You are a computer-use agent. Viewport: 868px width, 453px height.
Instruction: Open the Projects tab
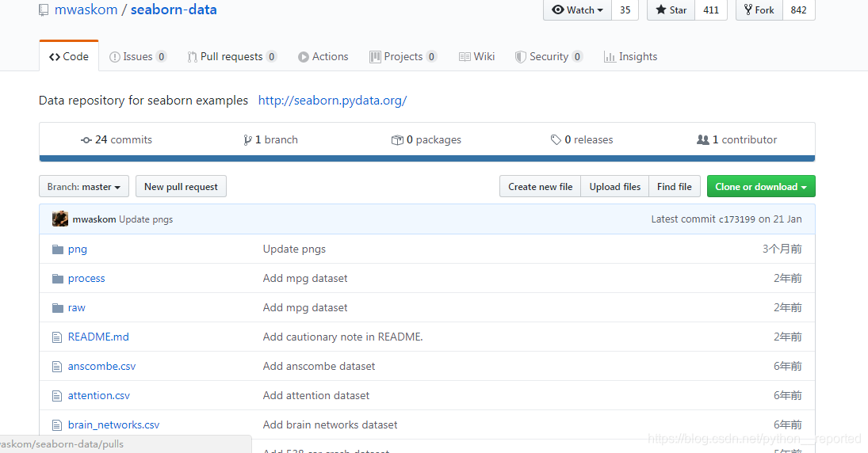point(403,56)
